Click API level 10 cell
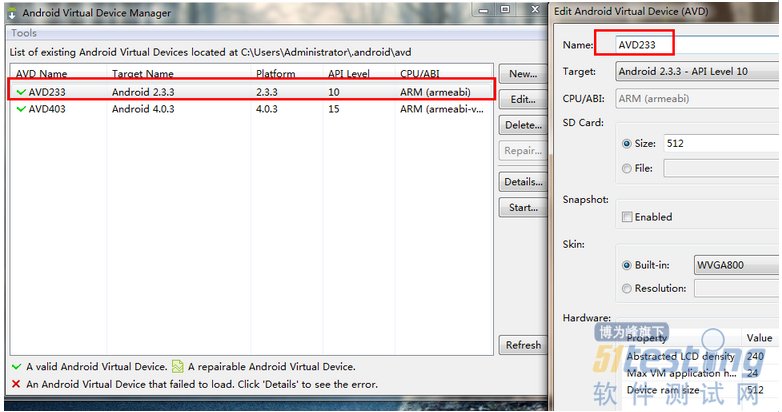This screenshot has width=782, height=412. click(334, 92)
